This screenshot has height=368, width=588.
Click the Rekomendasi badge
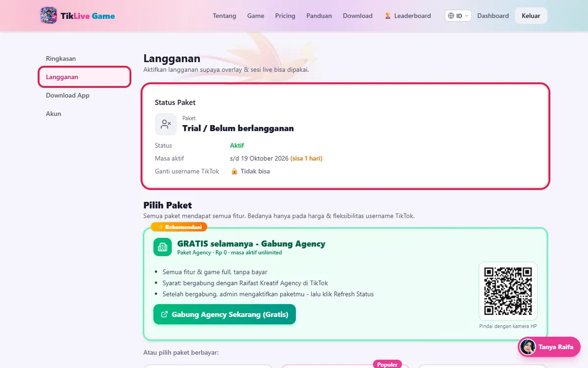click(179, 227)
